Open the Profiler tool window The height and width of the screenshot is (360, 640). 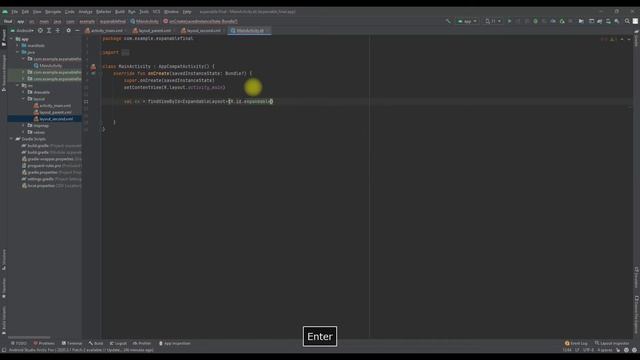pos(142,343)
